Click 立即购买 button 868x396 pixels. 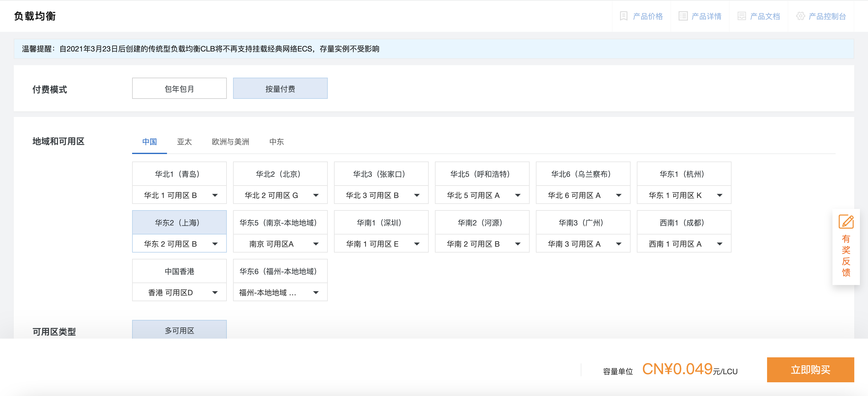(810, 369)
